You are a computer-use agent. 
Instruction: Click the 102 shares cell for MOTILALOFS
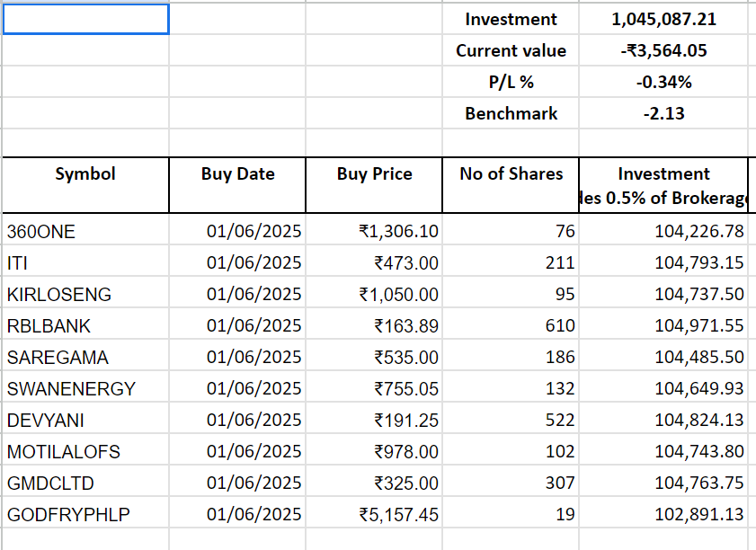[511, 451]
